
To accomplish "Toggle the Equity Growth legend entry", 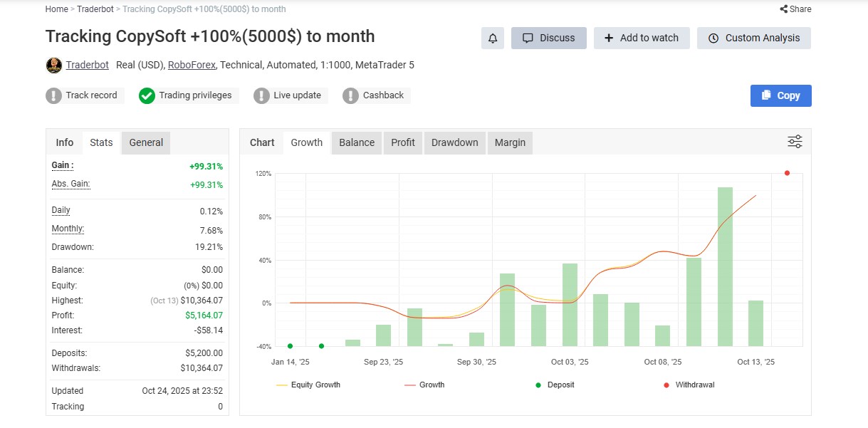I will tap(308, 385).
